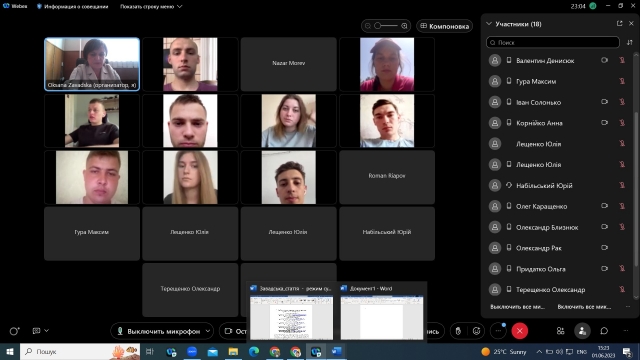Unmute Терещенко Олександр's microphone
Image resolution: width=640 pixels, height=360 pixels.
pyautogui.click(x=622, y=289)
